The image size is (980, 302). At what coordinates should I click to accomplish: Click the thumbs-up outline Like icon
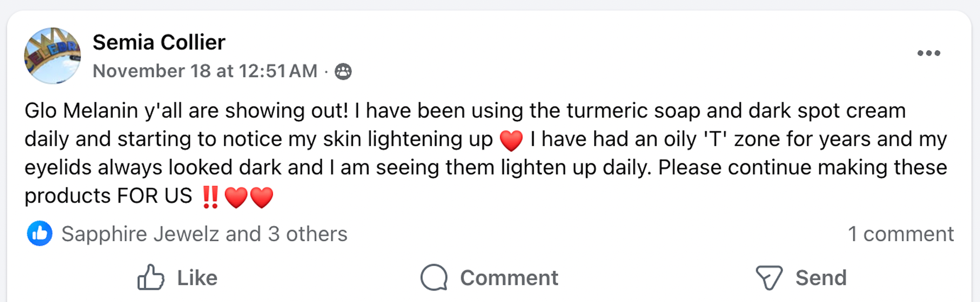pos(151,277)
